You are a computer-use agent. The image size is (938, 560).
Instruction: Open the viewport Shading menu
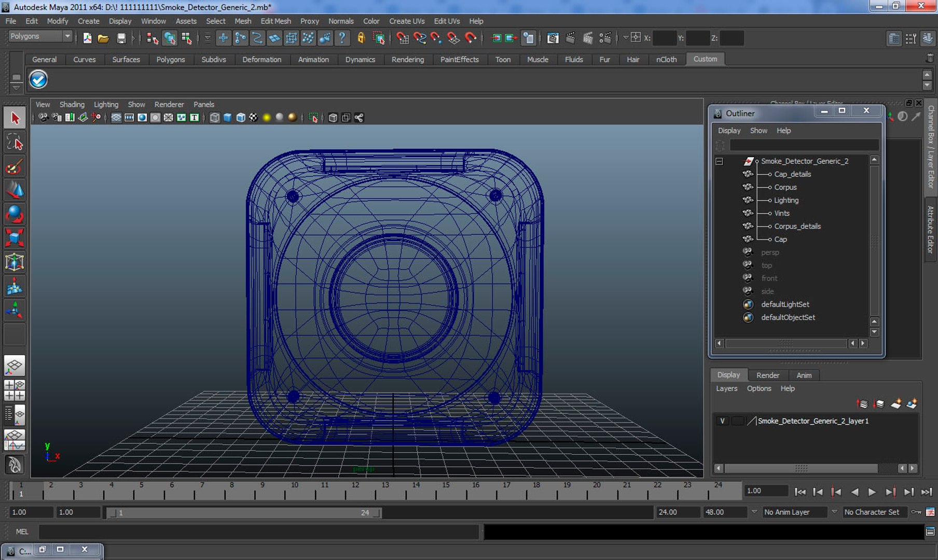tap(72, 104)
